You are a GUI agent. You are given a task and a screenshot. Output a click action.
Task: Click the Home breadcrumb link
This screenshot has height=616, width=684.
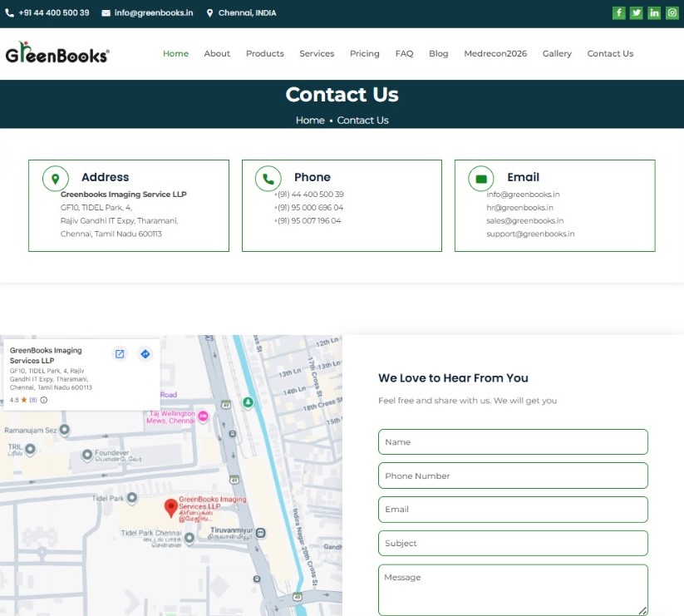click(310, 121)
